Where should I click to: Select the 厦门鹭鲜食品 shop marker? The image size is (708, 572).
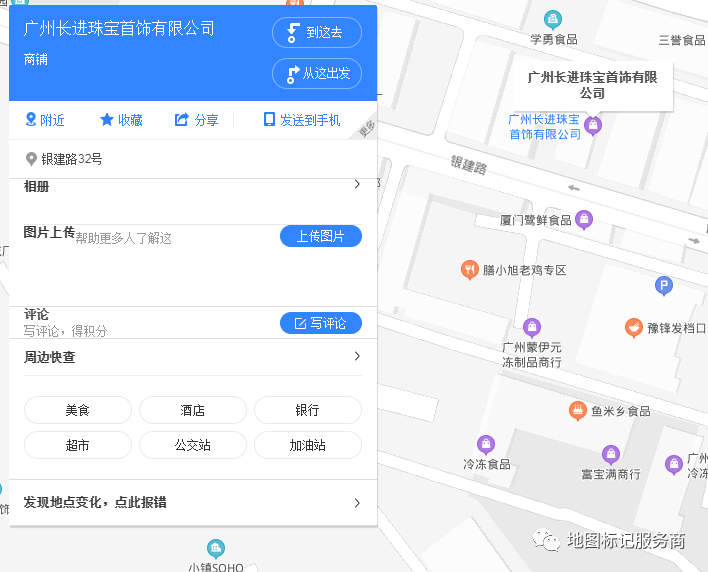pos(585,219)
